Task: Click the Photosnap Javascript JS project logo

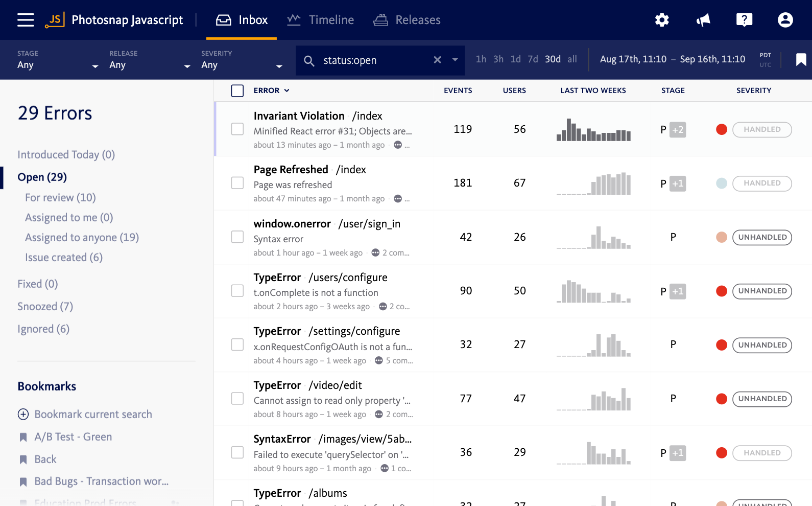Action: click(x=55, y=20)
